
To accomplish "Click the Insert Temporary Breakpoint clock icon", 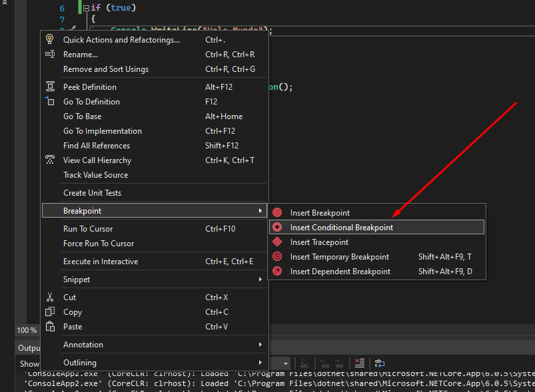I will 277,257.
